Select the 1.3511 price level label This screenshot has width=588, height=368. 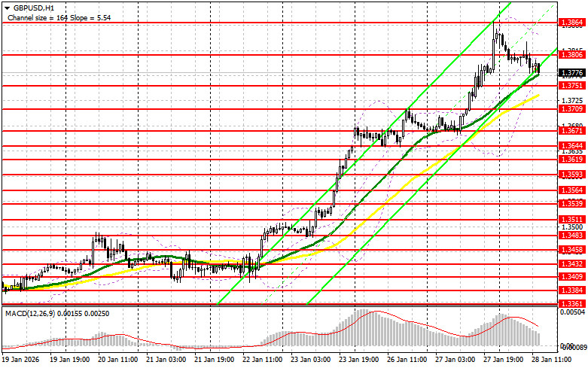[x=572, y=220]
